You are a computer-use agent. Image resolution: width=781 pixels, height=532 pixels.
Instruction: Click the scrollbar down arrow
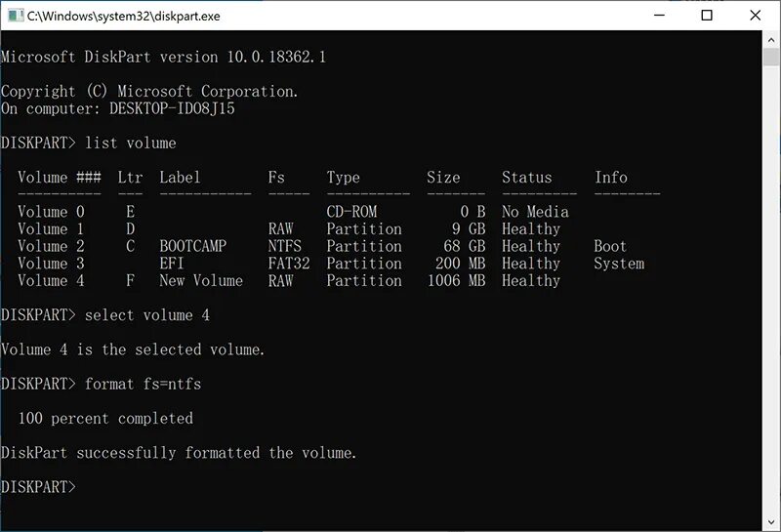coord(771,522)
